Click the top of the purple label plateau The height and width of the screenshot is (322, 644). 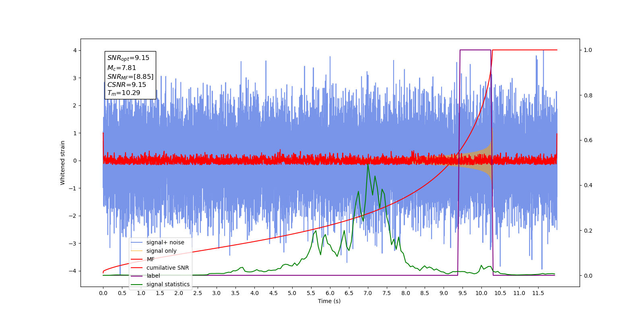[475, 50]
